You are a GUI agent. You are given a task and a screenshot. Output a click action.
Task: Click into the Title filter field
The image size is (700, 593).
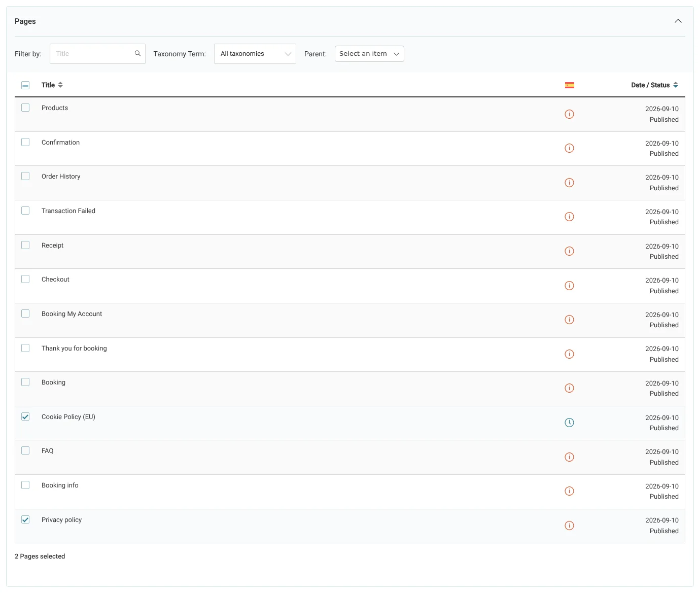tap(97, 54)
